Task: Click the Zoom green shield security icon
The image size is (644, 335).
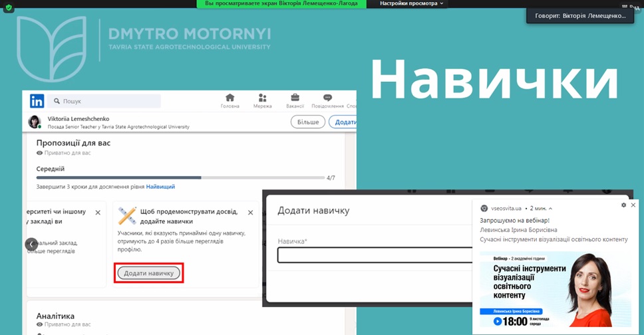Action: click(x=8, y=7)
